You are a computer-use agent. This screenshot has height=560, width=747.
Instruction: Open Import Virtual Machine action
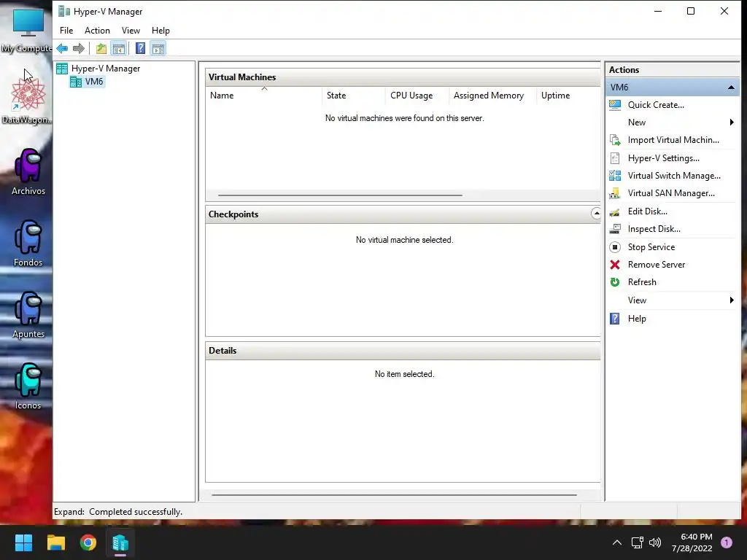pyautogui.click(x=672, y=140)
